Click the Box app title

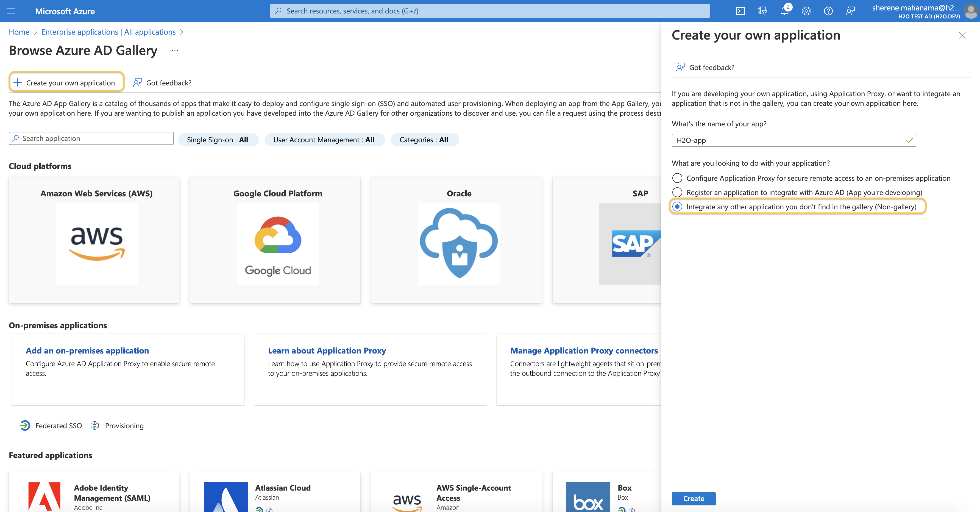point(624,488)
